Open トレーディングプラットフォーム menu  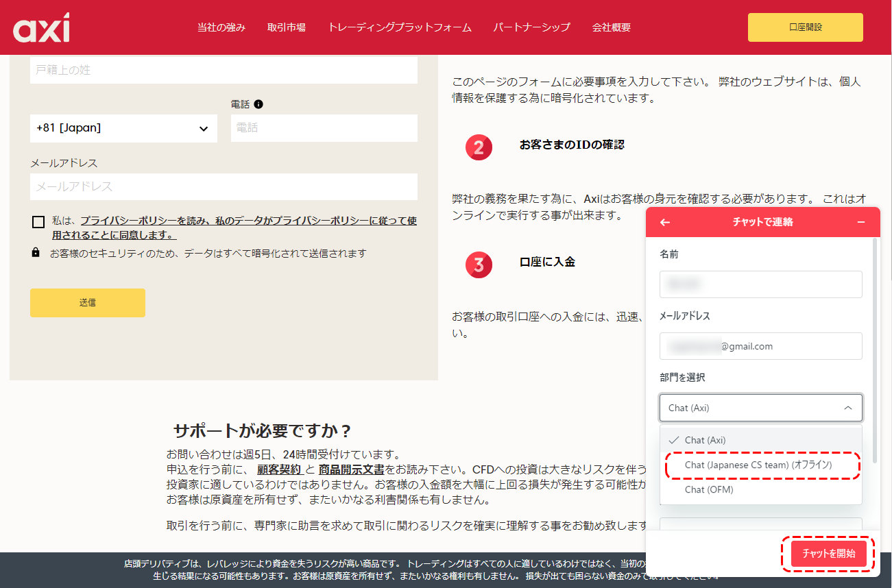pos(400,27)
